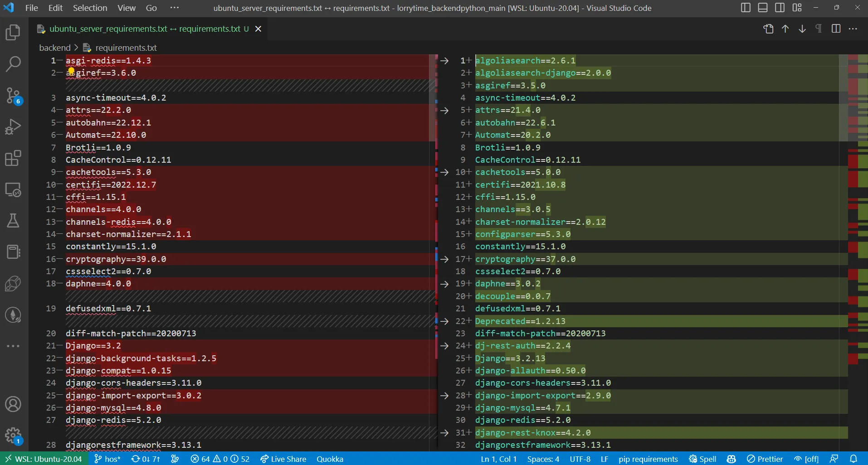Toggle the bottom Panel layout

[x=763, y=8]
